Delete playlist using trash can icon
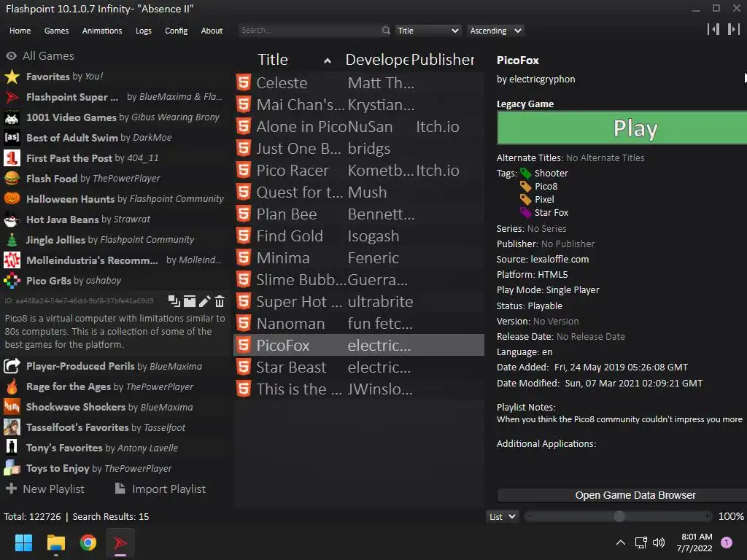This screenshot has width=747, height=560. pos(220,301)
